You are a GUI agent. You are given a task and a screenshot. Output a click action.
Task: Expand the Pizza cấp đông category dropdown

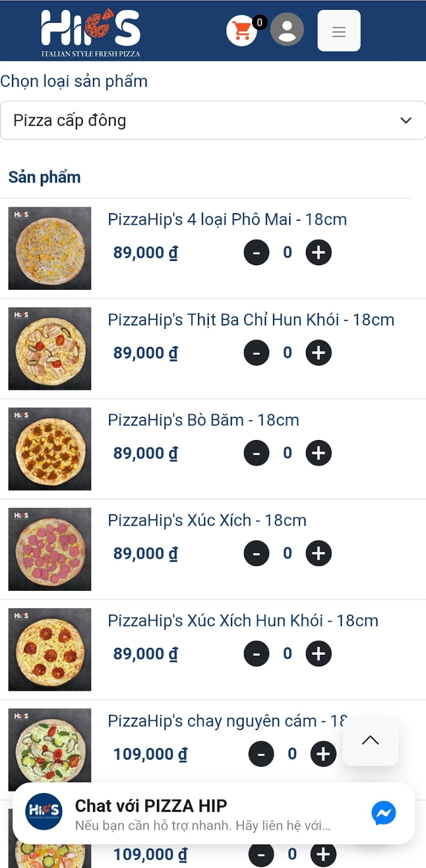point(213,120)
